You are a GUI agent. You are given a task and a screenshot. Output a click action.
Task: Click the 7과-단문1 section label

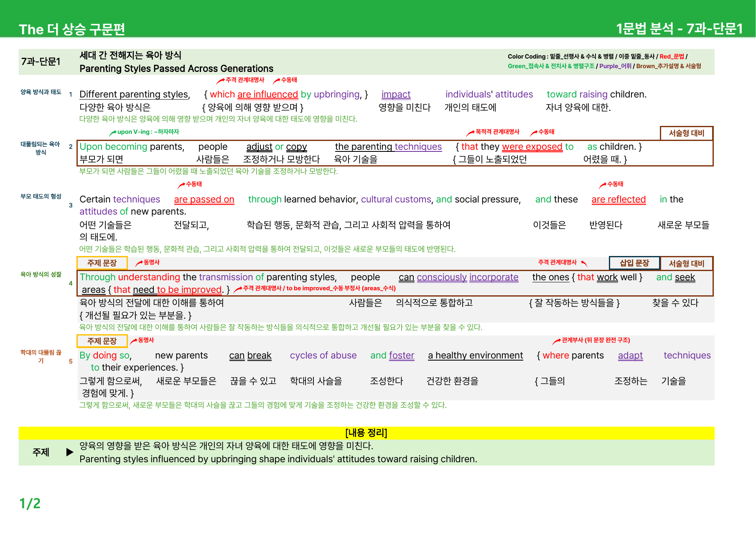41,61
